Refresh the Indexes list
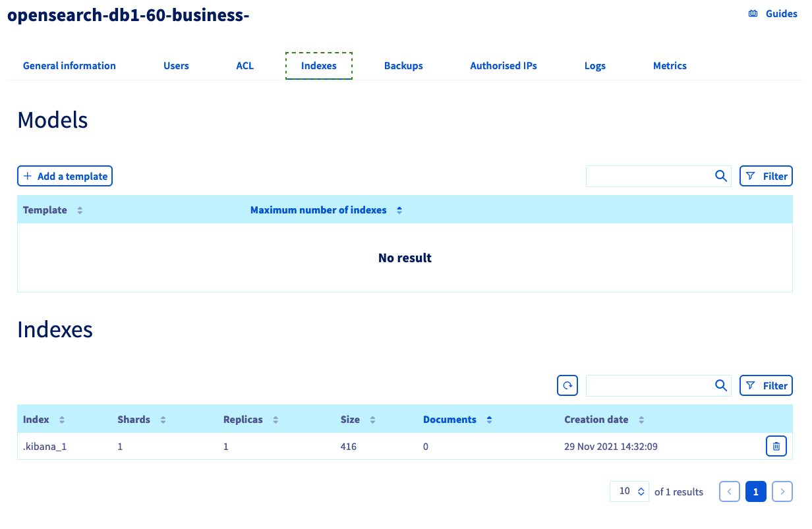Screen dimensions: 812x529 pyautogui.click(x=567, y=385)
